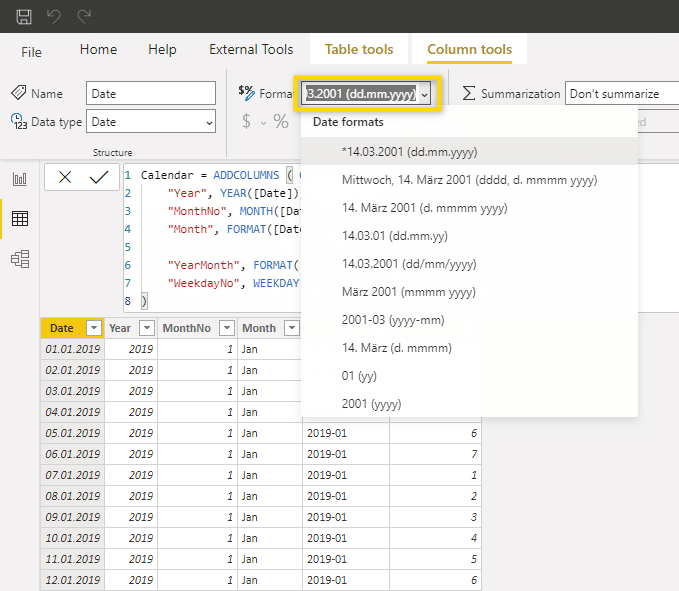Click the percent format icon
This screenshot has width=679, height=591.
(281, 122)
